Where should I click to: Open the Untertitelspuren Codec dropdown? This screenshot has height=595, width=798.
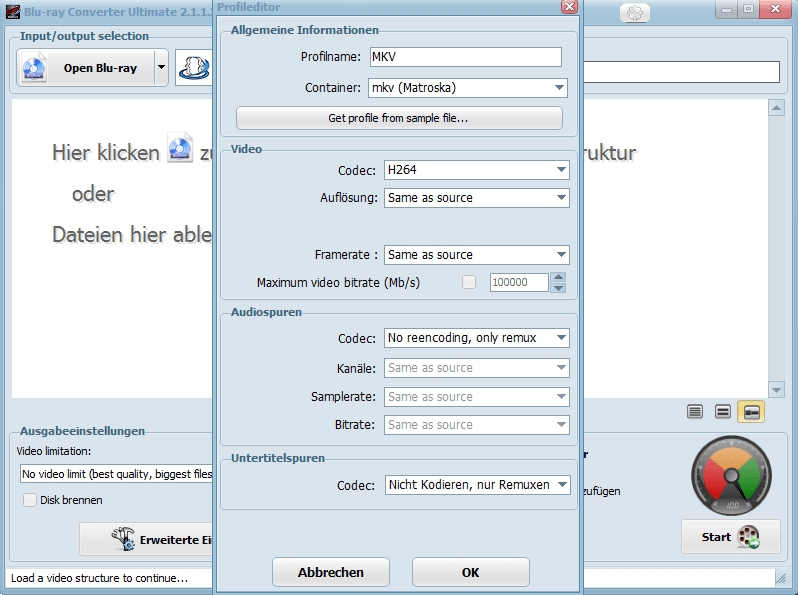click(x=477, y=485)
